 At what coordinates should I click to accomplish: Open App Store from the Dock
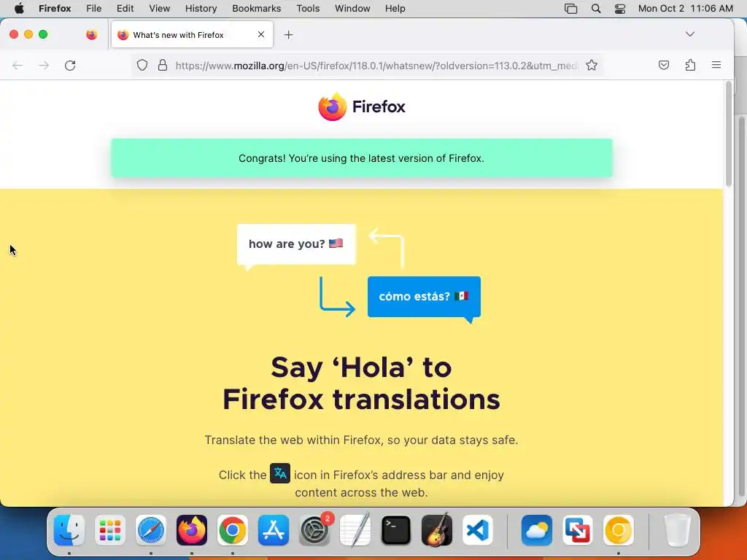tap(274, 530)
